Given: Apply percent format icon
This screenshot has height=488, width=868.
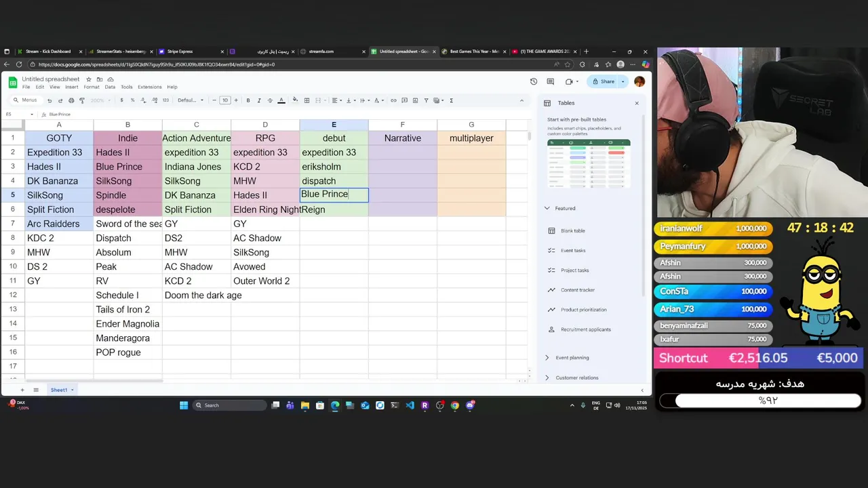Looking at the screenshot, I should coord(132,100).
